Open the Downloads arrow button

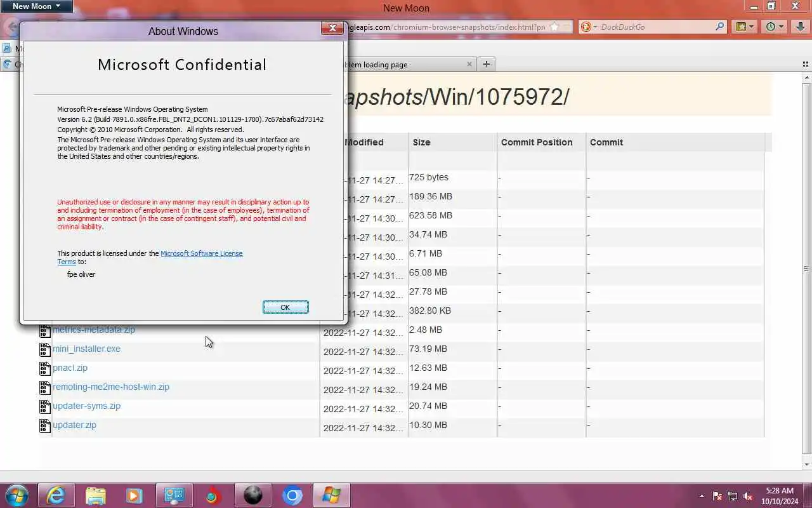799,27
